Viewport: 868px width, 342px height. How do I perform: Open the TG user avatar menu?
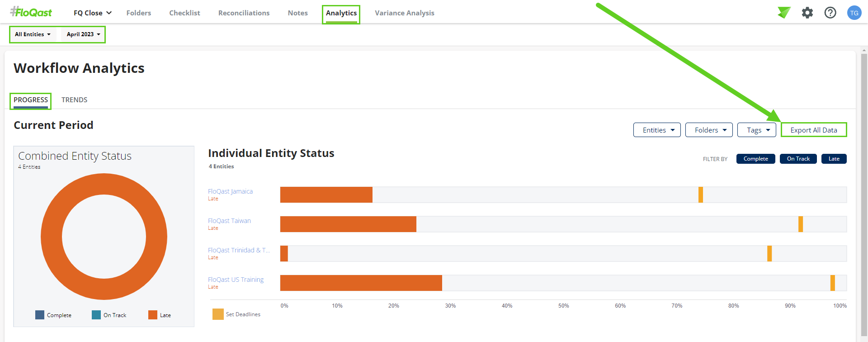[854, 13]
